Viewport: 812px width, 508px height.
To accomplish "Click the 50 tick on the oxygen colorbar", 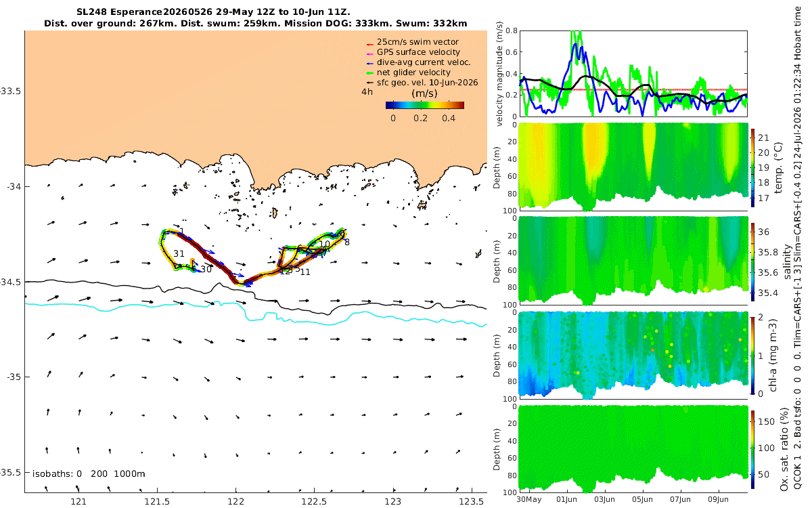I will (x=765, y=475).
